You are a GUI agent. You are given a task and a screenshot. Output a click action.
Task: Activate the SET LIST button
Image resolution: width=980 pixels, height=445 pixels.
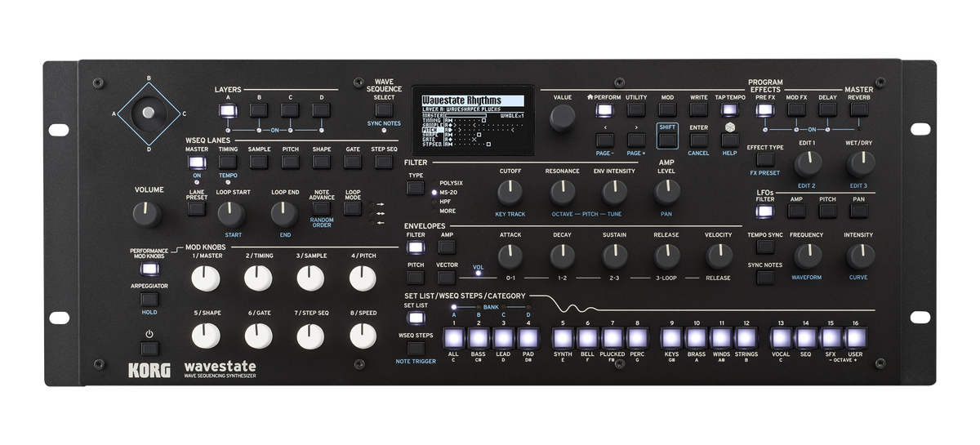pos(415,318)
